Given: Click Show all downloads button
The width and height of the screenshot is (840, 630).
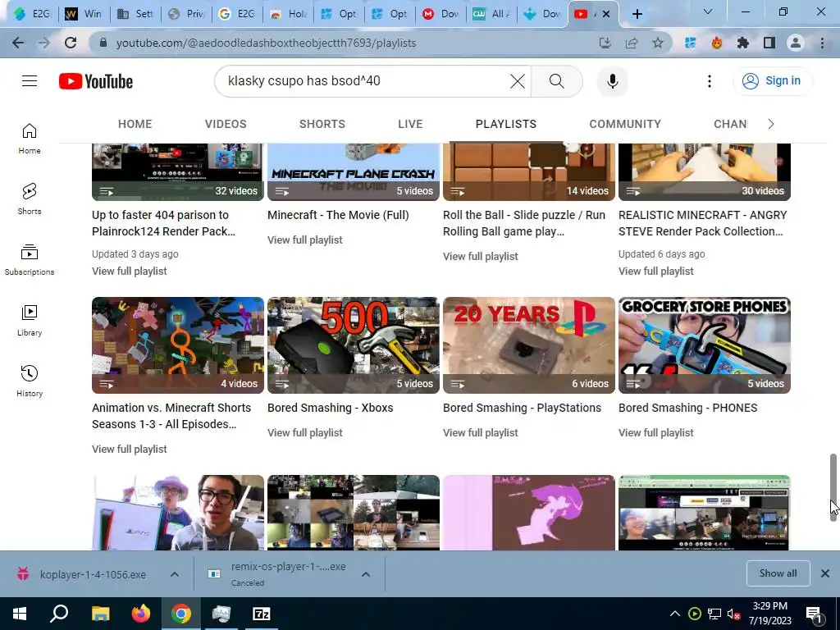Looking at the screenshot, I should (778, 573).
